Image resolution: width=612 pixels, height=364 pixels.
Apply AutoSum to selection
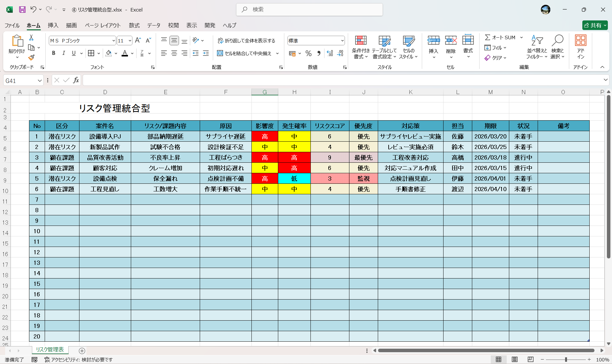(500, 37)
